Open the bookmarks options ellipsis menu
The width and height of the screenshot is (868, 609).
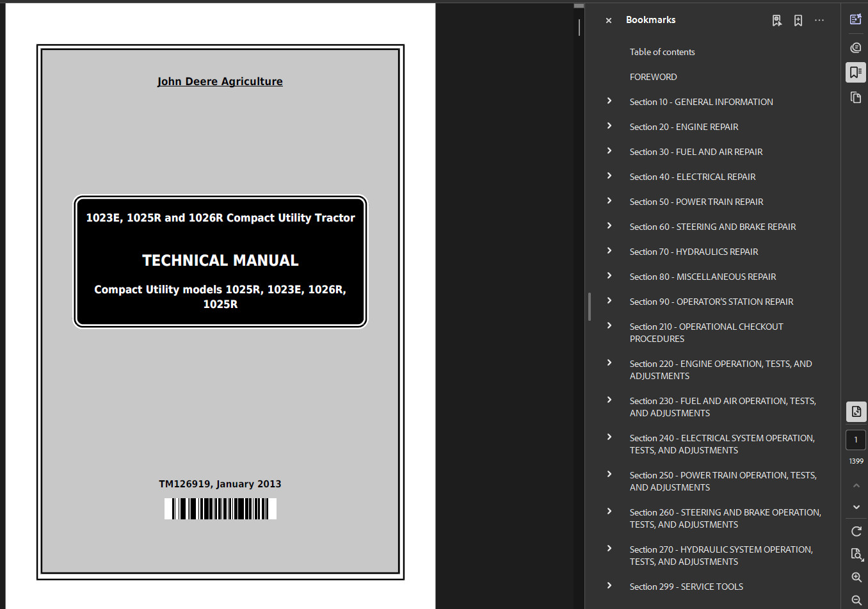click(819, 20)
